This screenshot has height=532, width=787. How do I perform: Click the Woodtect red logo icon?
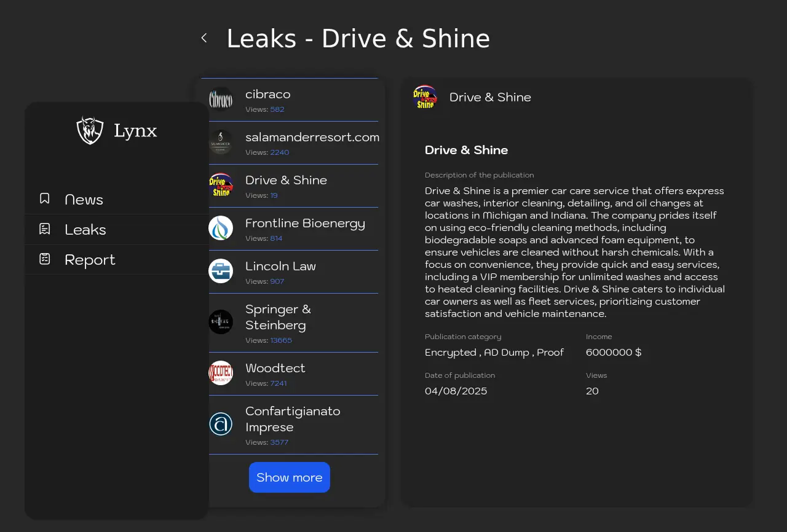(x=221, y=373)
